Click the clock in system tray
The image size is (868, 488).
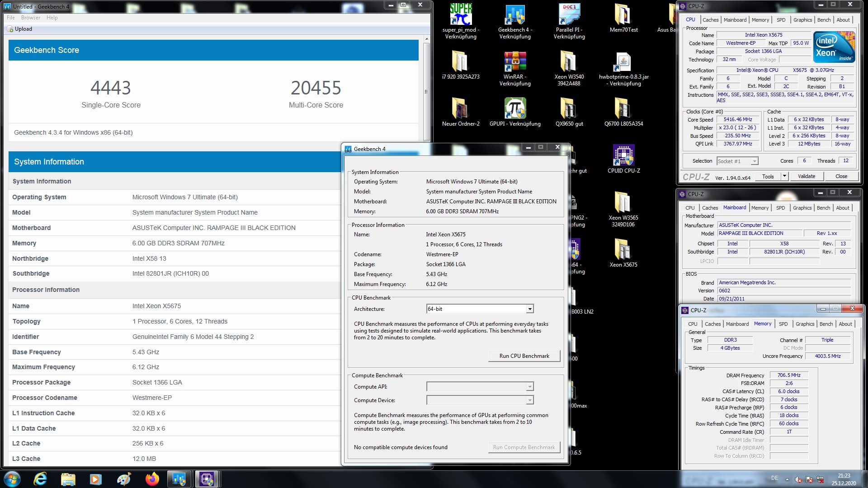point(844,479)
